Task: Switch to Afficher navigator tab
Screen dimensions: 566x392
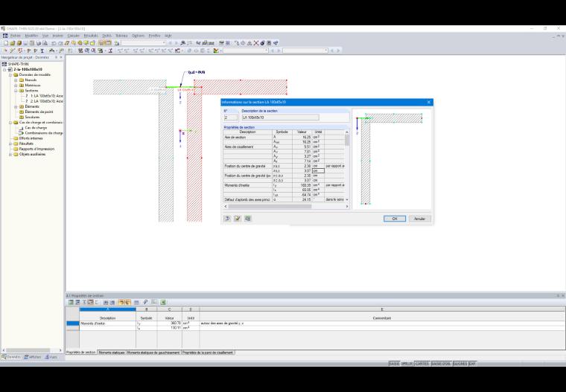Action: (x=33, y=357)
